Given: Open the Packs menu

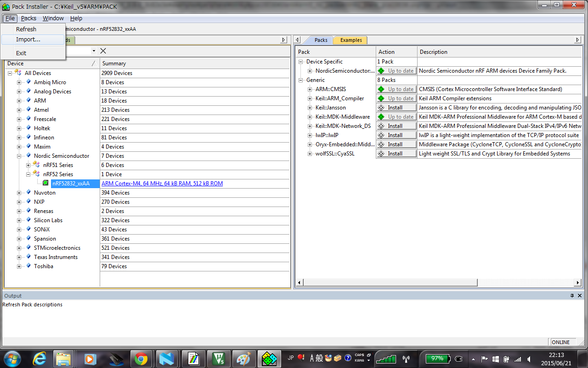Looking at the screenshot, I should tap(28, 18).
